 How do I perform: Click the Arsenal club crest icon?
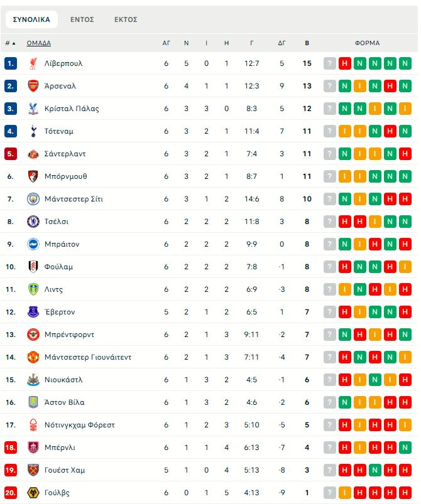[33, 86]
